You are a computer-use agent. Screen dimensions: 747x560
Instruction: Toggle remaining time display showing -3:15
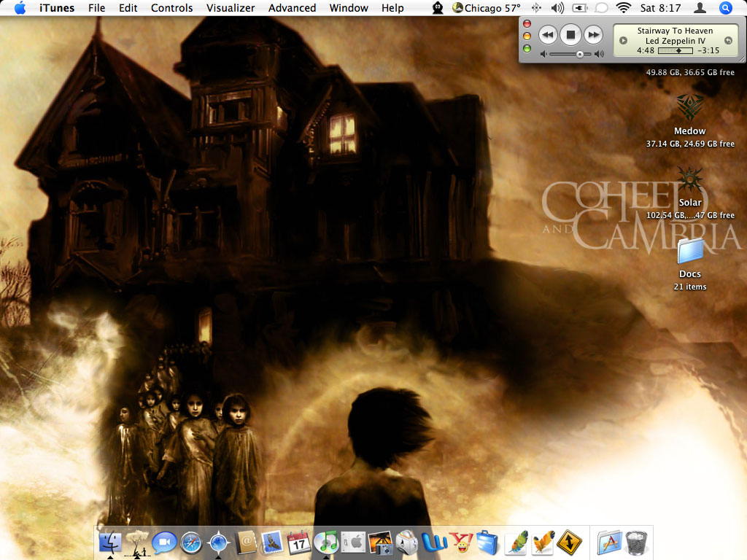click(708, 50)
